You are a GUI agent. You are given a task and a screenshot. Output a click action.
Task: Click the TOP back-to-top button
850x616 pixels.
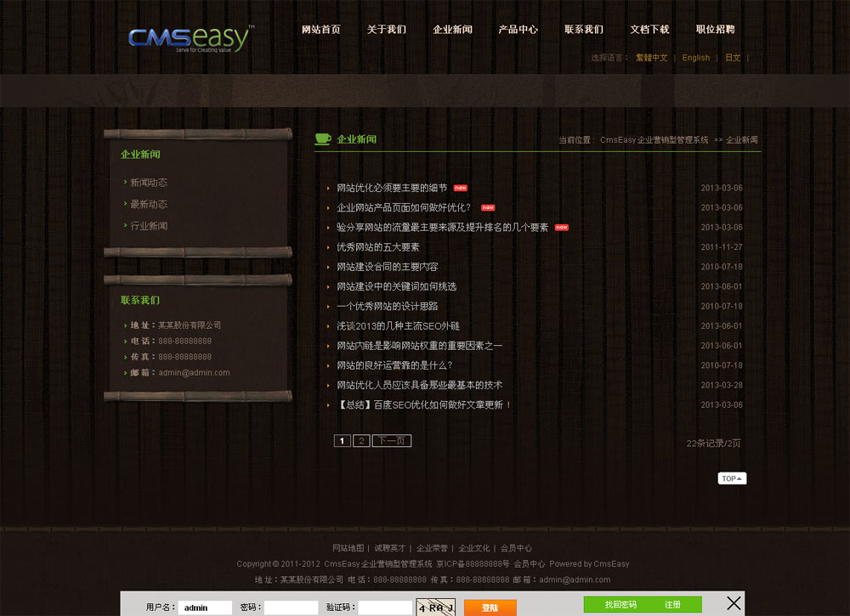tap(732, 478)
